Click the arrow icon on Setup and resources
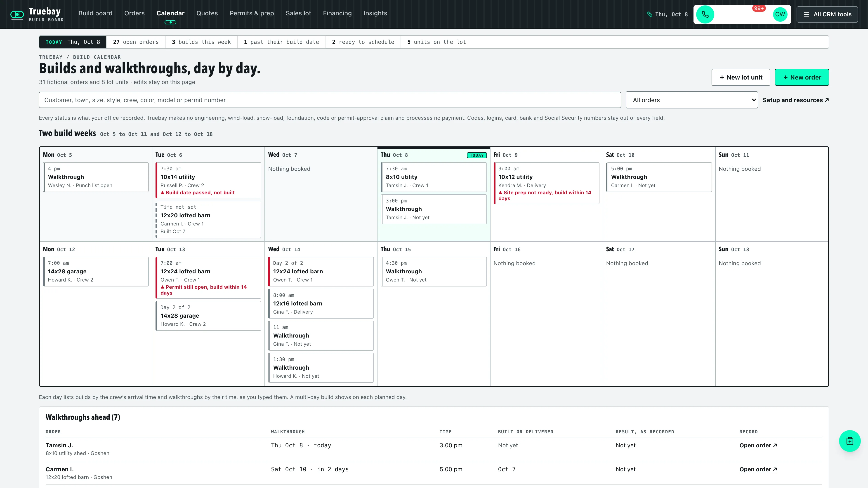The image size is (868, 488). (x=827, y=100)
